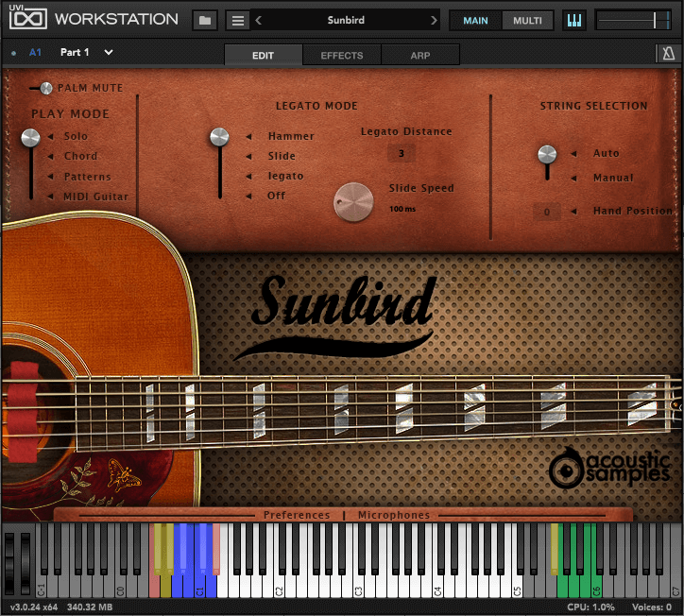
Task: Expand the Part 1 dropdown chevron
Action: click(x=109, y=52)
